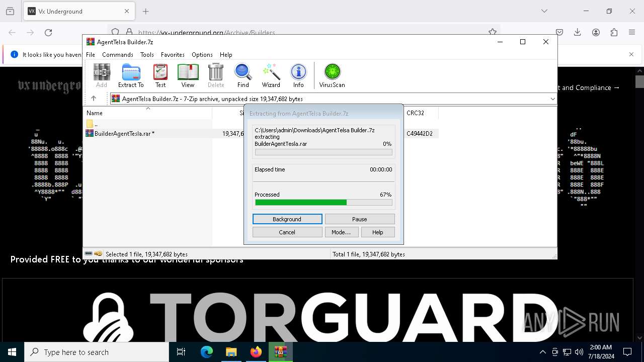
Task: Open the Favorites menu
Action: pyautogui.click(x=173, y=55)
